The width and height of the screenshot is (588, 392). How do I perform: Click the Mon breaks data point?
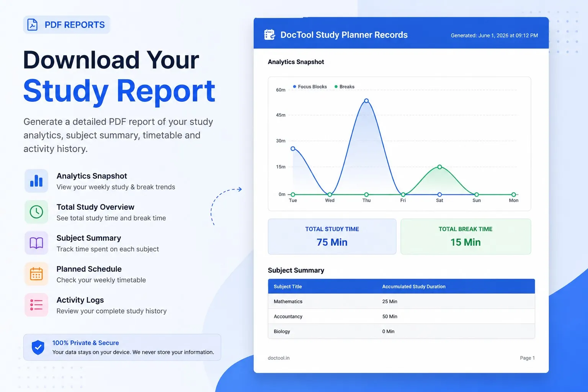coord(513,194)
